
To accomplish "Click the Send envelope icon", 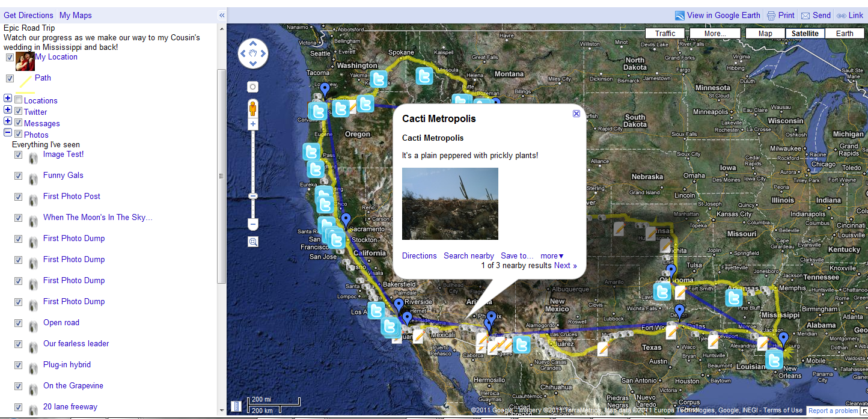I will pyautogui.click(x=805, y=16).
